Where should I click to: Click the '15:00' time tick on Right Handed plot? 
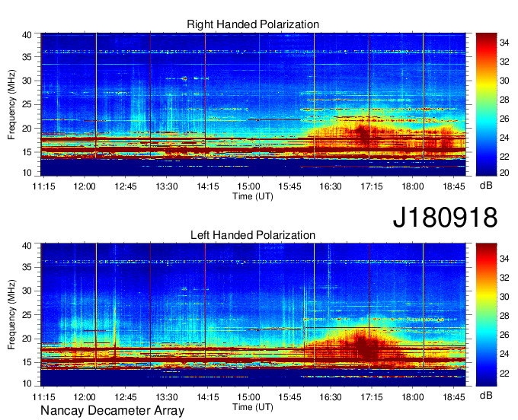(248, 186)
